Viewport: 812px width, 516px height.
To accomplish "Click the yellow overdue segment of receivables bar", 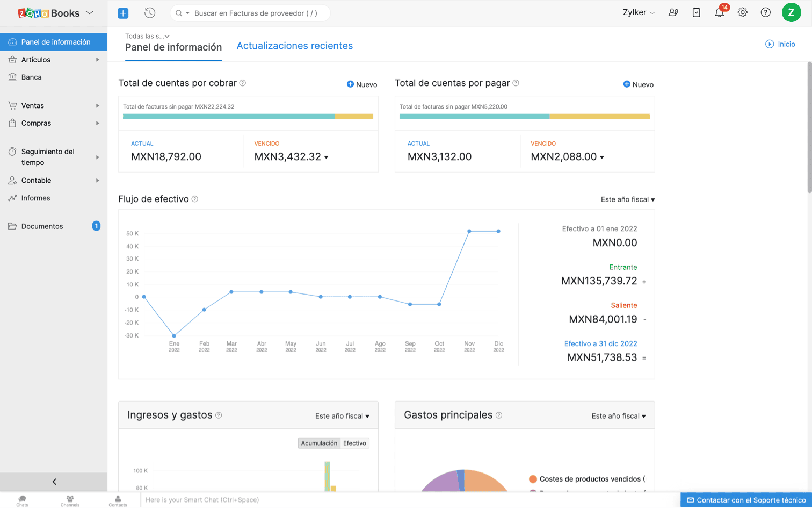I will point(353,117).
